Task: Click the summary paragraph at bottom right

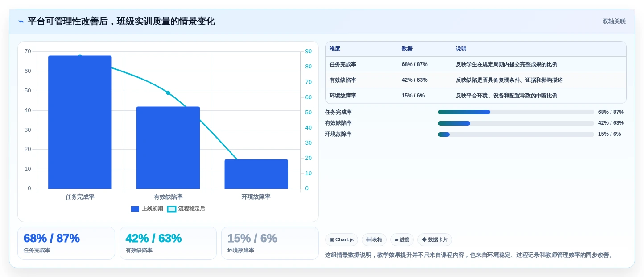Action: pyautogui.click(x=470, y=255)
